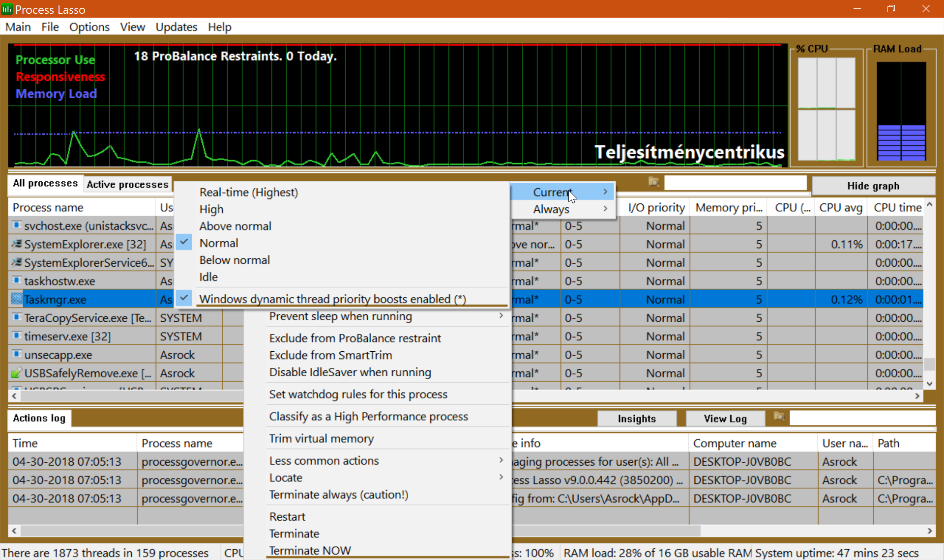Viewport: 944px width, 560px height.
Task: Click the TeraCopyService.exe process icon
Action: 17,317
